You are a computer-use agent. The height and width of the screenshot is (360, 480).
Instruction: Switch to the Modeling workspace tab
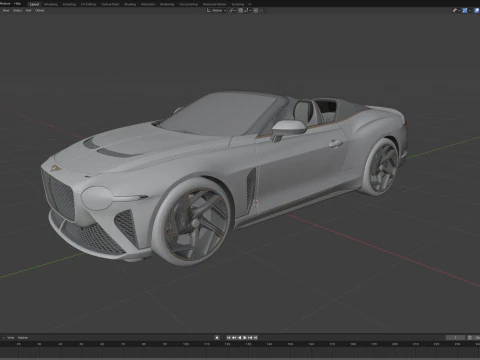coord(51,4)
